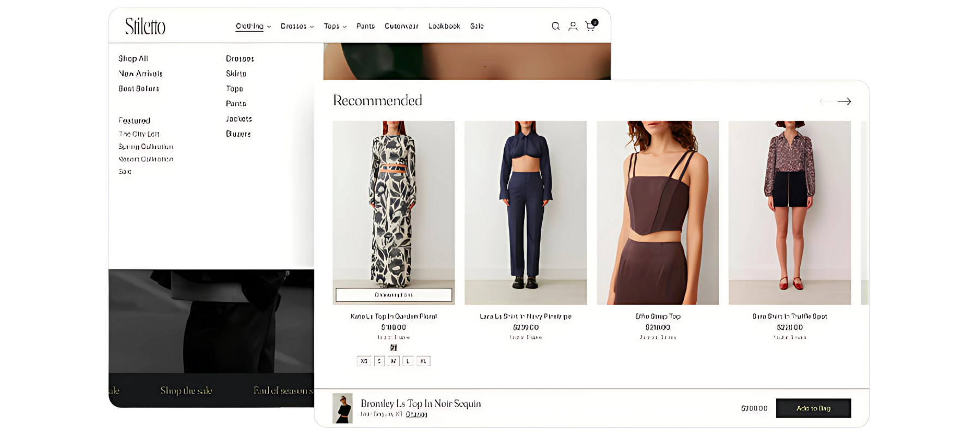Select size XL for the floral top

click(x=423, y=361)
